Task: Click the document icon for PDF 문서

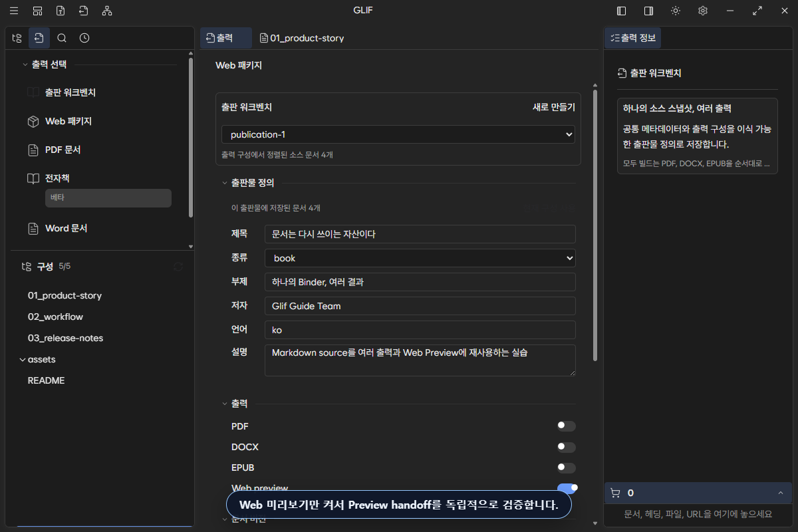Action: click(33, 150)
